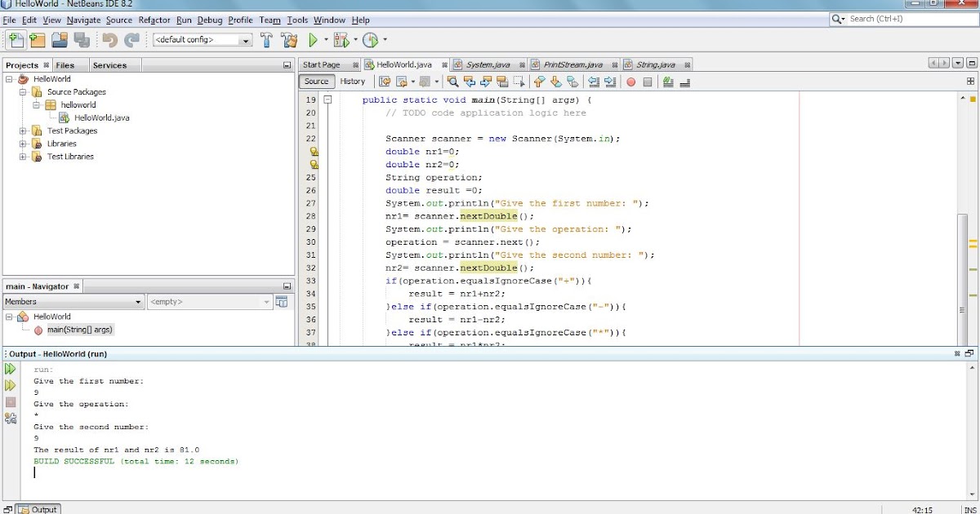This screenshot has width=980, height=514.
Task: Click the Undo button in the toolbar
Action: coord(110,39)
